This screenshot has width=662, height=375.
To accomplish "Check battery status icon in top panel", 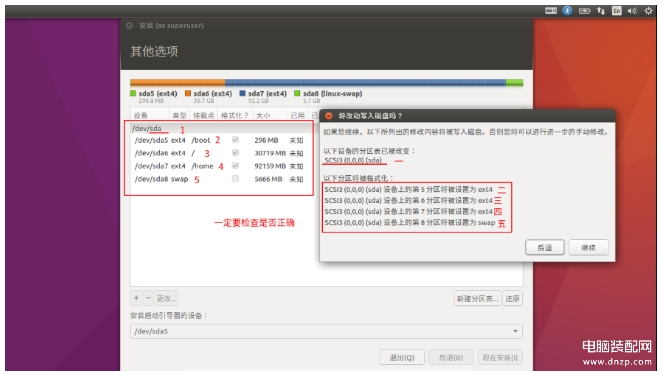I will (584, 11).
